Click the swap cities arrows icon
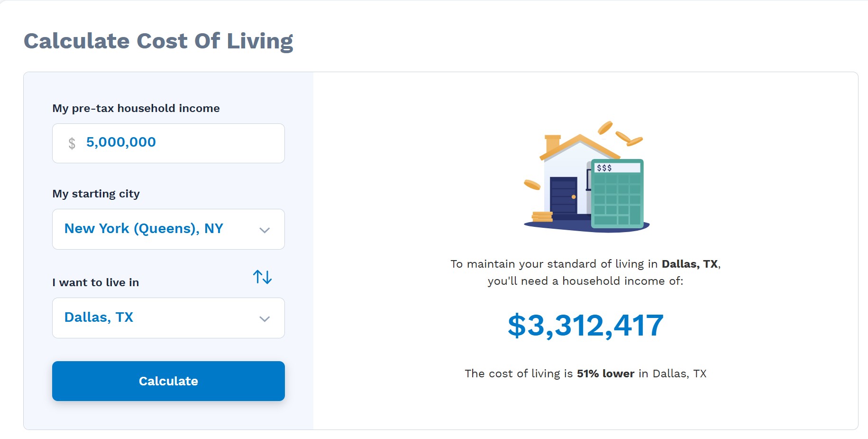This screenshot has width=868, height=439. [x=262, y=277]
